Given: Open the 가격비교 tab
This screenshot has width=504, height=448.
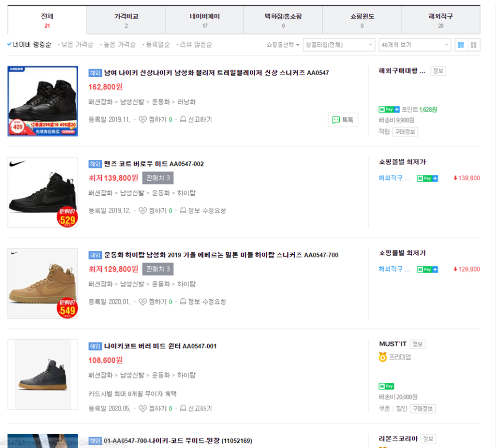Looking at the screenshot, I should [x=126, y=20].
